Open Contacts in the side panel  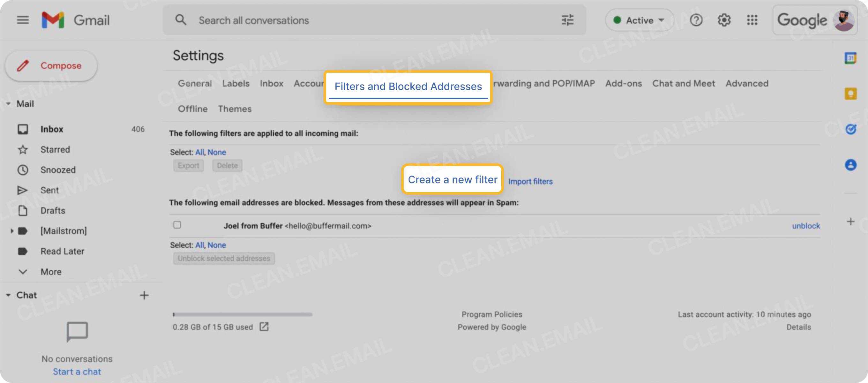pyautogui.click(x=851, y=164)
